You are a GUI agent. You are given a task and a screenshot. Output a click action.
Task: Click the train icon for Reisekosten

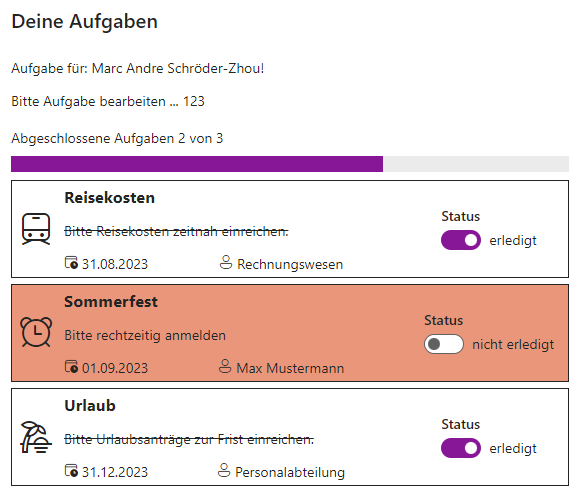pyautogui.click(x=36, y=229)
